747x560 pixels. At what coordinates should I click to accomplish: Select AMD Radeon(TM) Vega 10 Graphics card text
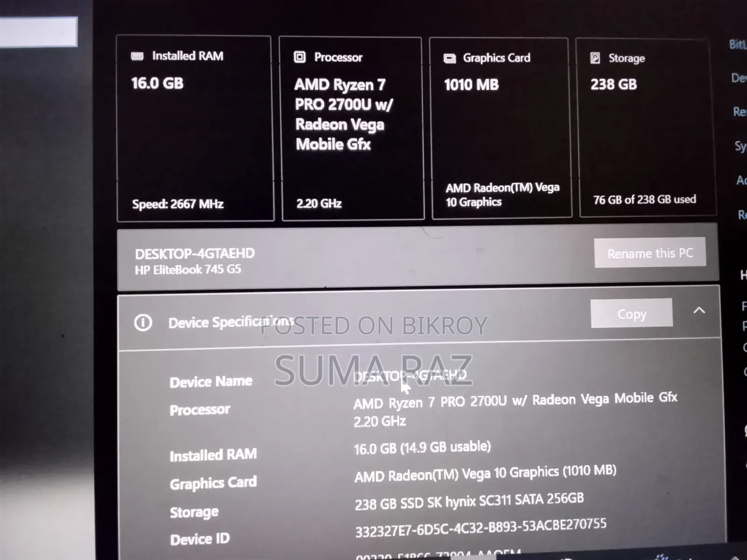(x=502, y=195)
